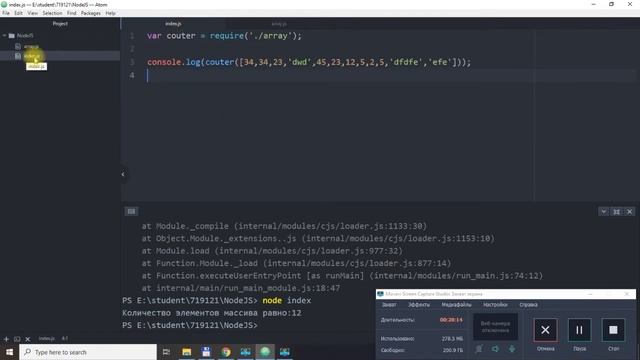Open the floppy-disk app on taskbar
Image resolution: width=640 pixels, height=360 pixels.
(x=206, y=352)
